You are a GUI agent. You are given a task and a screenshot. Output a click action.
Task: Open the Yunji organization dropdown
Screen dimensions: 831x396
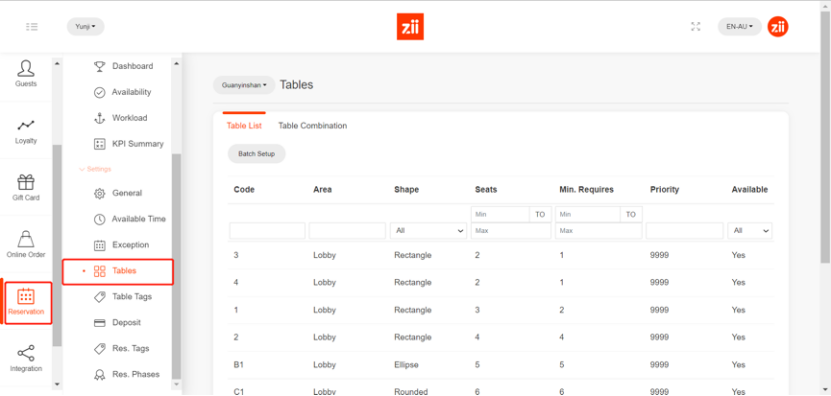(x=85, y=27)
